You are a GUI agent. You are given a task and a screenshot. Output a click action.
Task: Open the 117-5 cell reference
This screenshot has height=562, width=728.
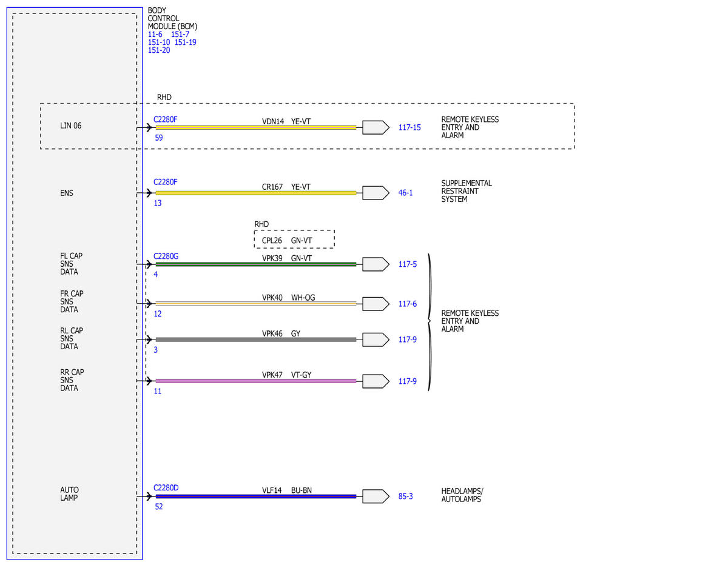click(x=408, y=264)
